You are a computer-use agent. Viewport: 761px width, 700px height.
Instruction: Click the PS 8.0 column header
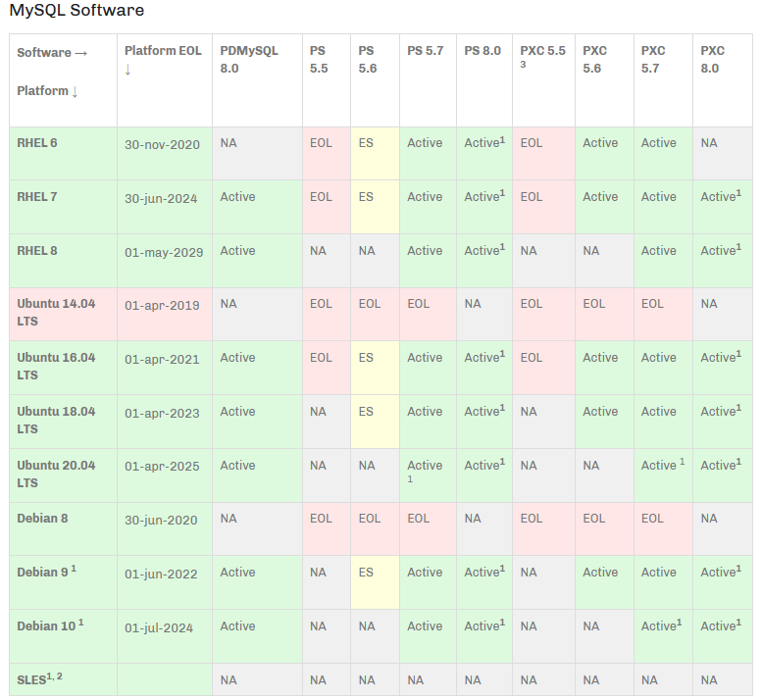(x=484, y=80)
